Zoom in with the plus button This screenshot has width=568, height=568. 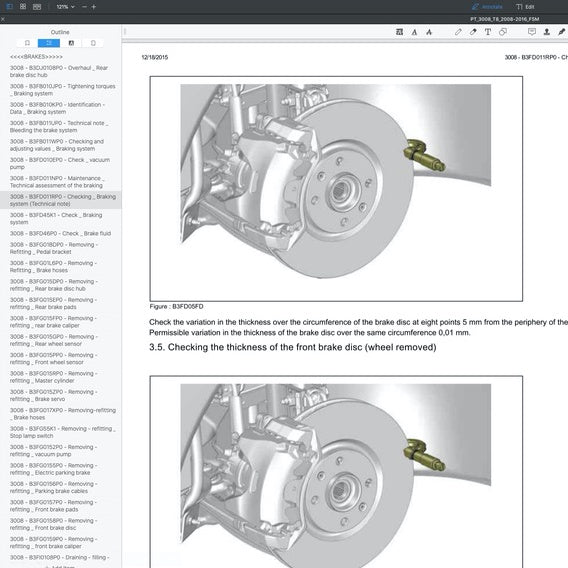pos(94,7)
